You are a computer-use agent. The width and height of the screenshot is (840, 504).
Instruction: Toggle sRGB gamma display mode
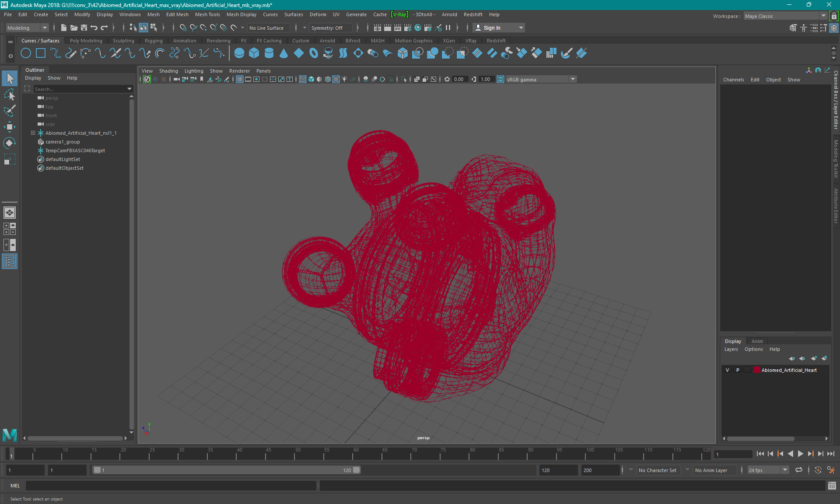tap(499, 79)
